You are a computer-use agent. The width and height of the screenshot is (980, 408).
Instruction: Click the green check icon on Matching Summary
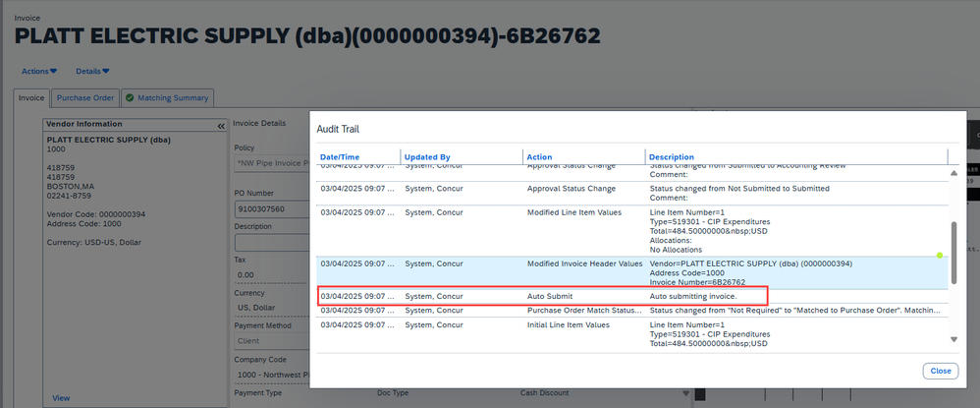130,98
